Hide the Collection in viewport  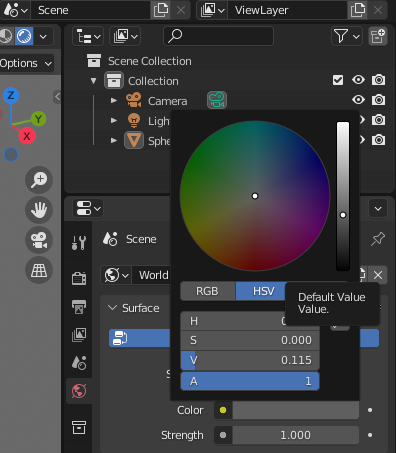point(358,80)
